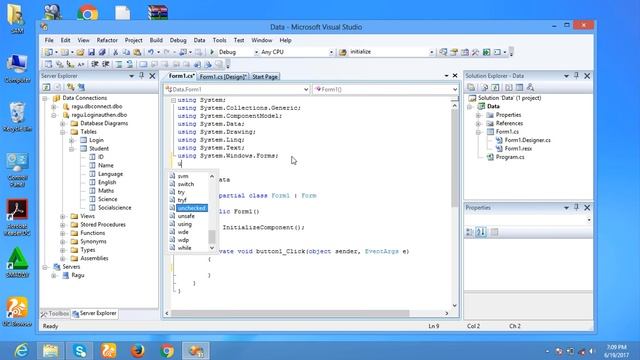Image resolution: width=640 pixels, height=360 pixels.
Task: Click View Code icon in Solution Explorer
Action: point(509,87)
